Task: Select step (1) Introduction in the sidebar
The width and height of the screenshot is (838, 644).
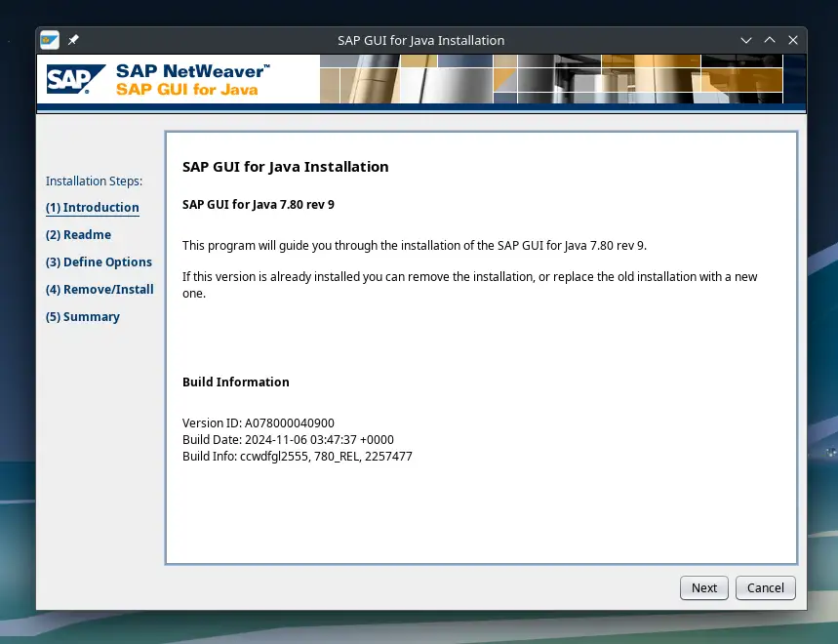Action: 92,207
